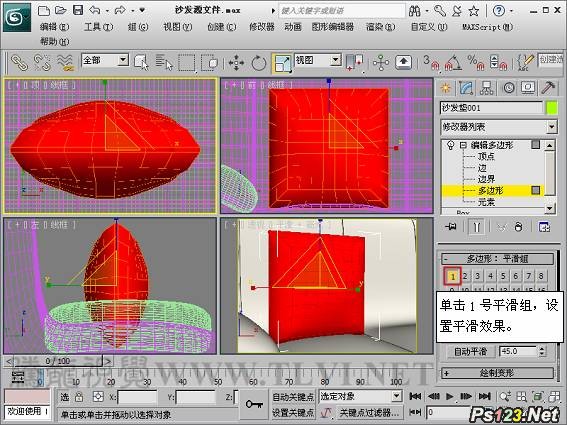This screenshot has width=567, height=425.
Task: Open the reference coordinate system 视图 dropdown
Action: (x=336, y=60)
